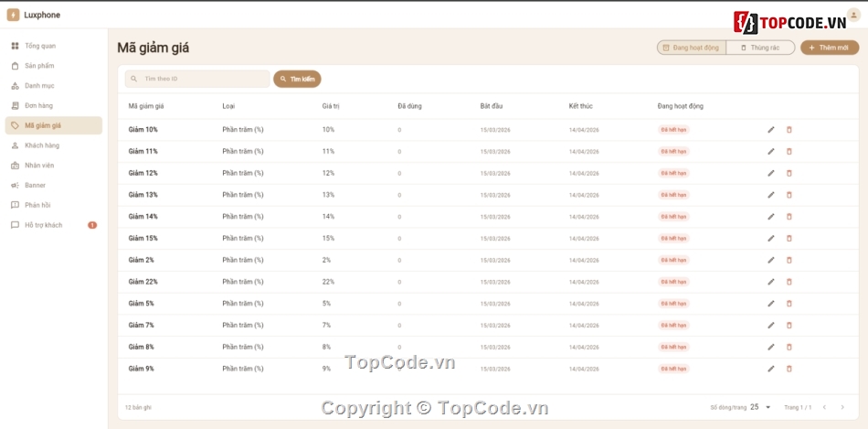The height and width of the screenshot is (429, 868).
Task: Click the Luxphone brand name text
Action: coord(42,15)
